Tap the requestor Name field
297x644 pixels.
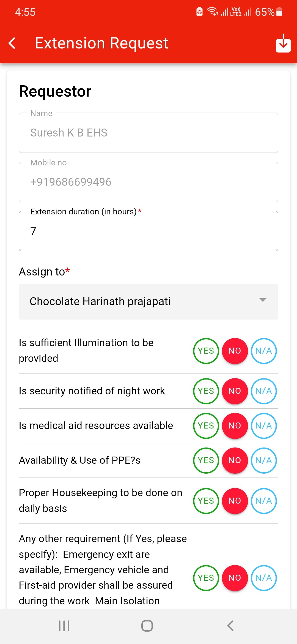[x=148, y=133]
